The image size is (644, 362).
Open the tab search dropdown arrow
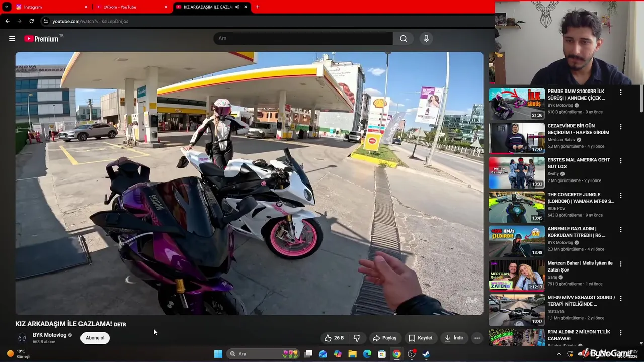coord(7,7)
